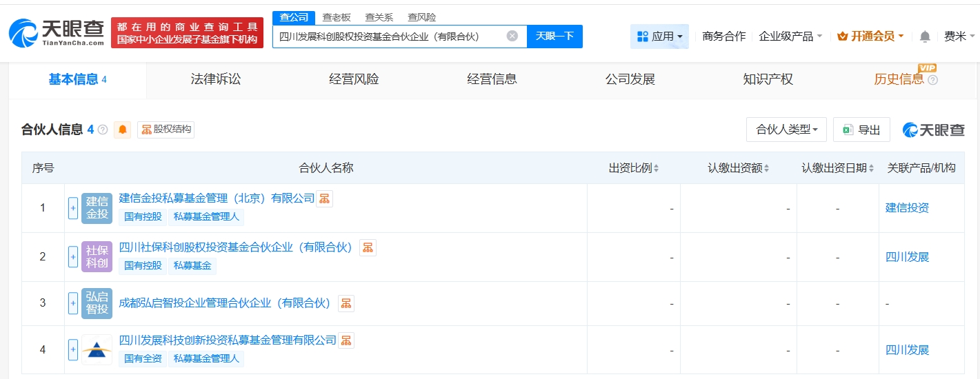Expand row 1 with the plus button
The width and height of the screenshot is (980, 379).
(x=73, y=208)
